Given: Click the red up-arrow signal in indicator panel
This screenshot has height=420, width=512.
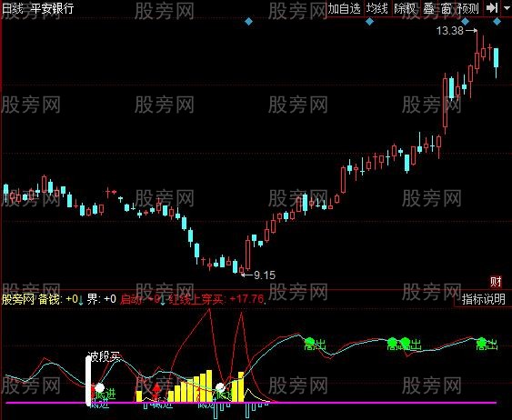Looking at the screenshot, I should (156, 388).
